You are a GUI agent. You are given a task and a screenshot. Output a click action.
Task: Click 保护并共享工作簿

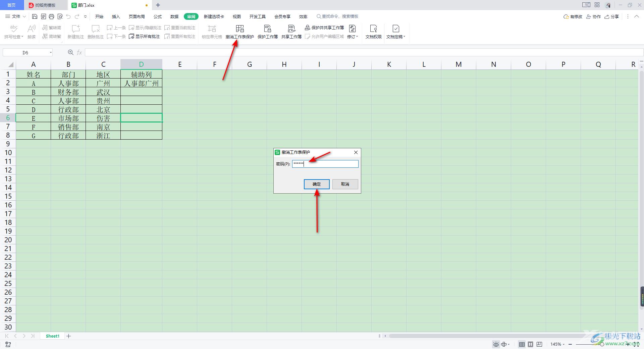324,28
